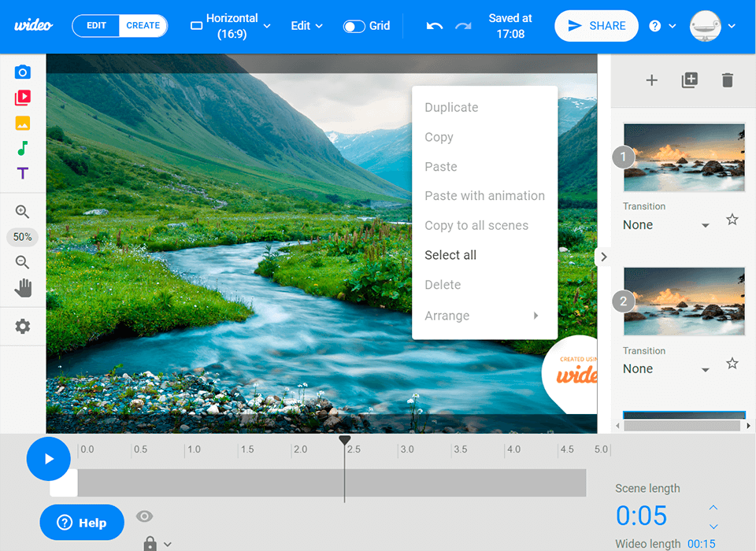756x551 pixels.
Task: Choose Select all from the context menu
Action: pos(450,254)
